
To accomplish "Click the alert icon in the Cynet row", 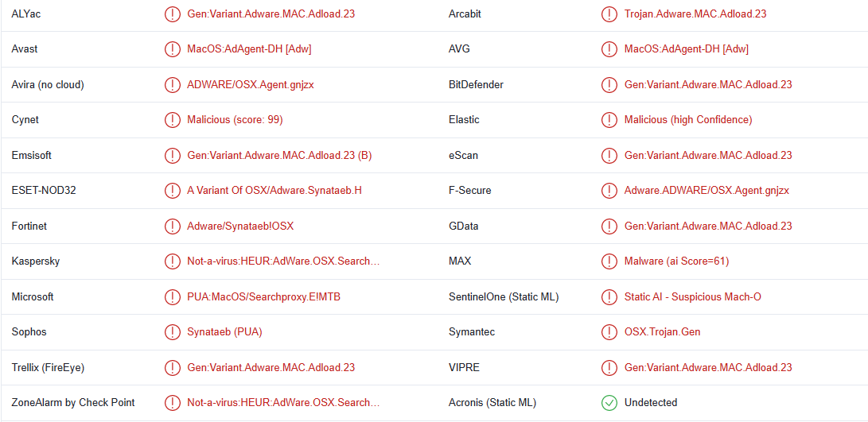I will click(x=173, y=120).
